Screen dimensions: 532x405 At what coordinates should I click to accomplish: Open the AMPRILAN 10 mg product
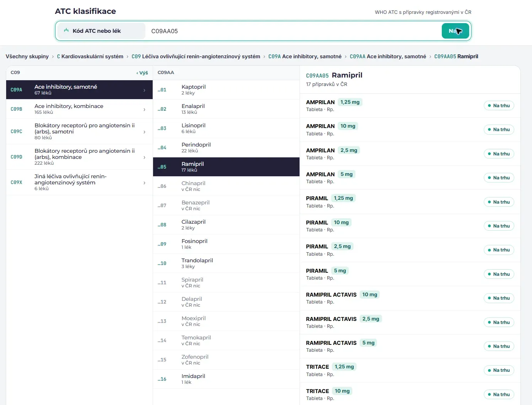pos(410,130)
